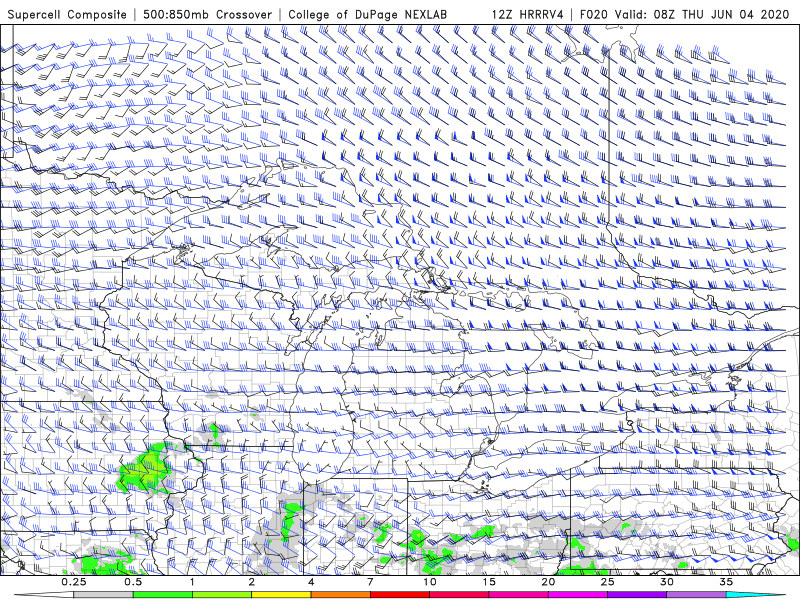The height and width of the screenshot is (600, 800).
Task: Click the legend value 25
Action: [607, 582]
